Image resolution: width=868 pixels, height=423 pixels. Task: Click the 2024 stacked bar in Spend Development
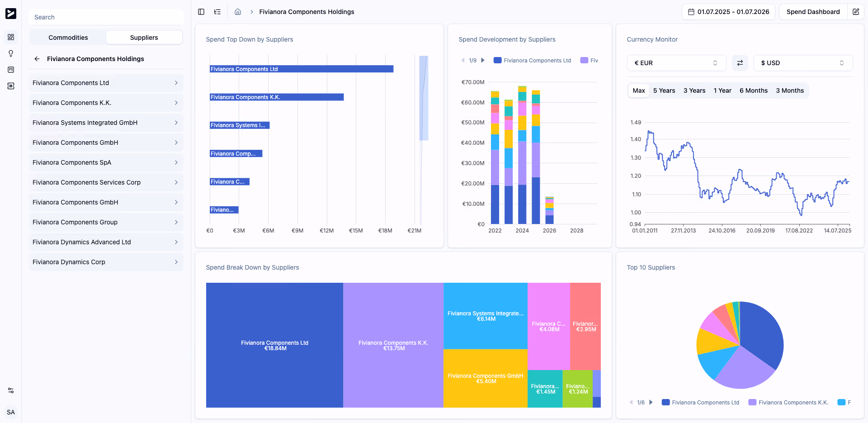point(522,155)
